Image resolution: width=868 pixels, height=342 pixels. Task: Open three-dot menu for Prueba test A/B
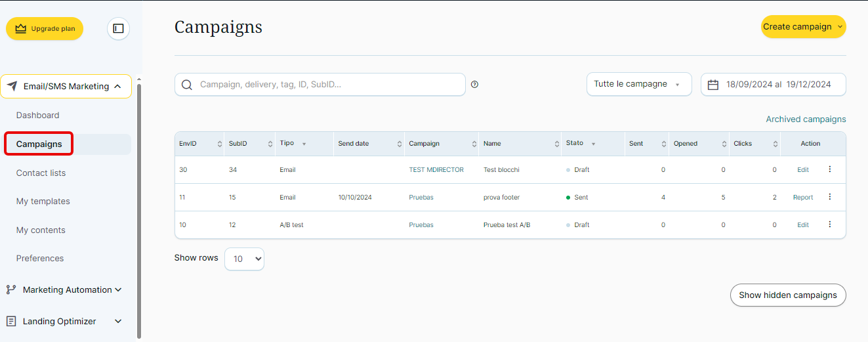[829, 224]
